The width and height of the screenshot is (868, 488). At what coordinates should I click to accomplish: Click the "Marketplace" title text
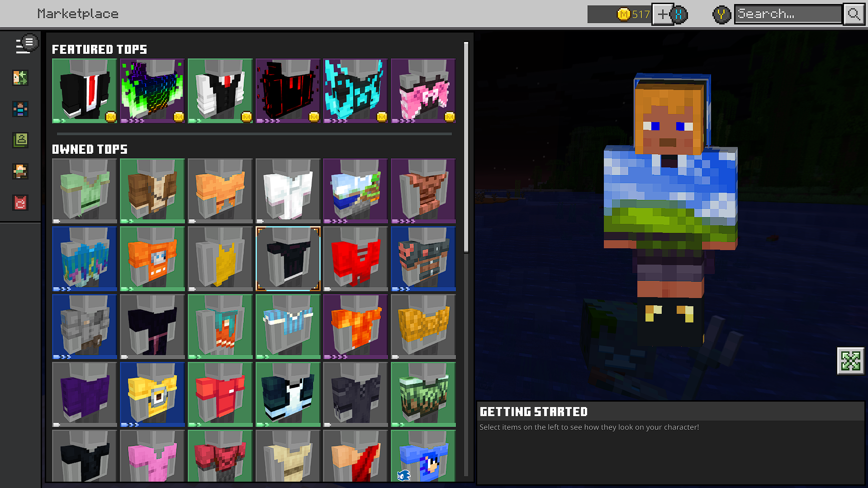tap(78, 14)
